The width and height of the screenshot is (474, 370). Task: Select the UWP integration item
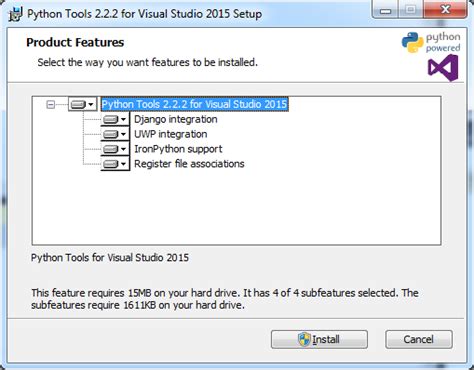click(x=171, y=134)
